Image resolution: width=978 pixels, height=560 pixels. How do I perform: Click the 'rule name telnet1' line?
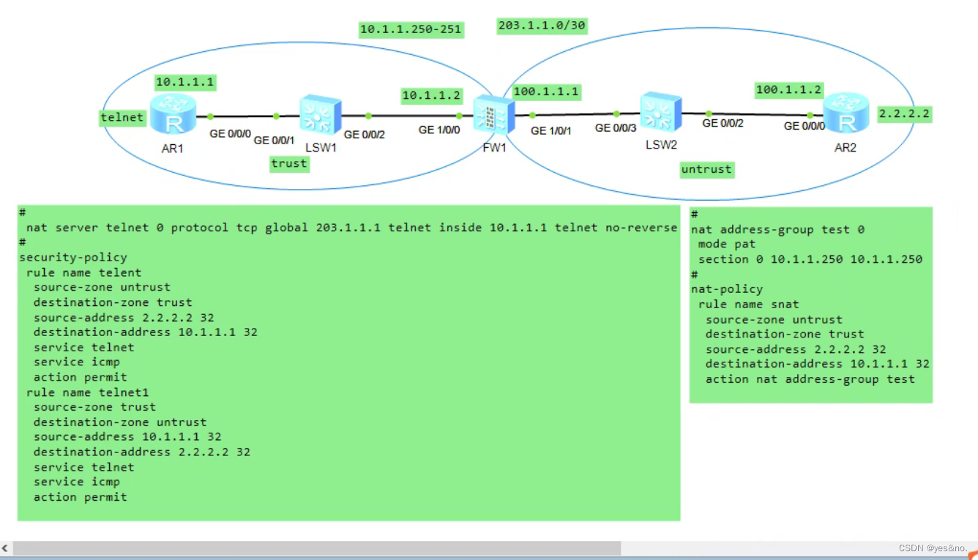pos(87,392)
